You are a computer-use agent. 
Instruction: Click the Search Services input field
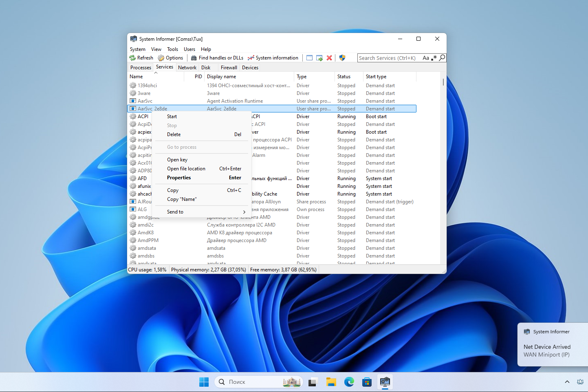click(387, 58)
